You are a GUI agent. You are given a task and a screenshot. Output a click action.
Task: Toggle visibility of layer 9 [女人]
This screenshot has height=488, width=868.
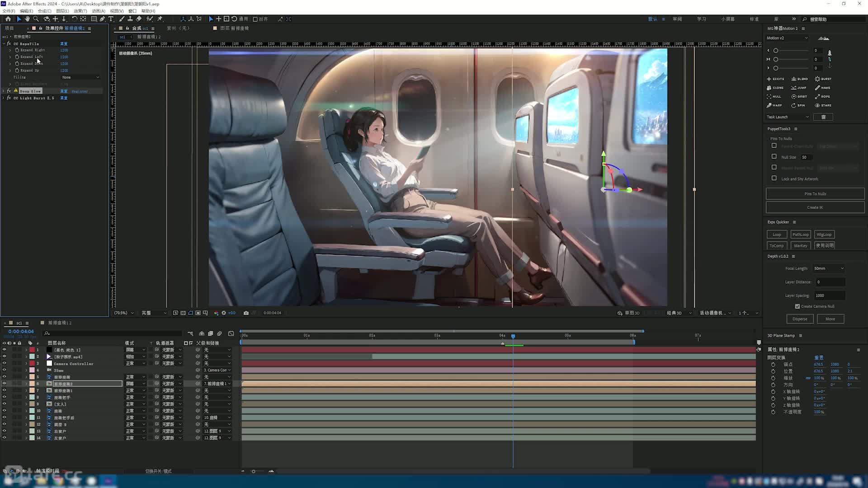point(5,404)
